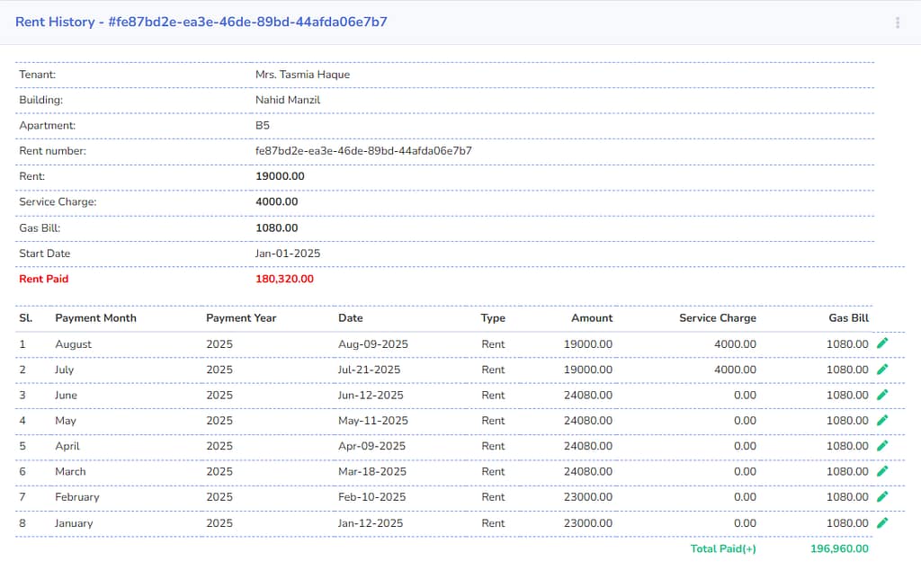Click the Type column header
Screen dimensions: 921x588
click(493, 317)
